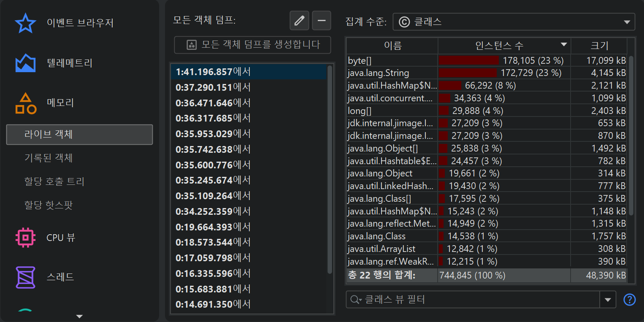Click the 크기 column header
644x322 pixels.
(599, 46)
